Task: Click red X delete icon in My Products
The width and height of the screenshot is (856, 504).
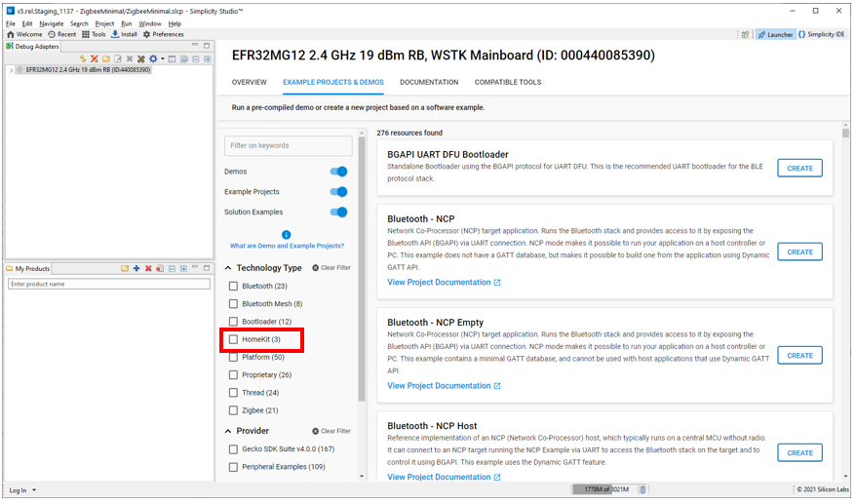Action: (x=148, y=269)
